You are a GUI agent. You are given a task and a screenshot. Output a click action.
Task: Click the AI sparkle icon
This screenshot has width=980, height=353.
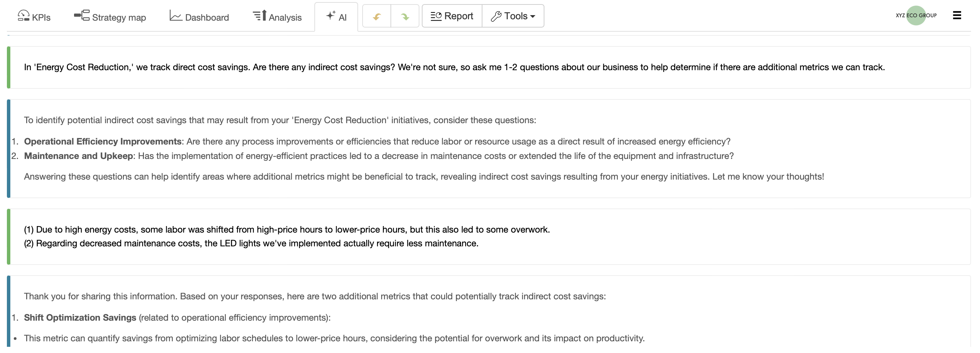pos(331,15)
